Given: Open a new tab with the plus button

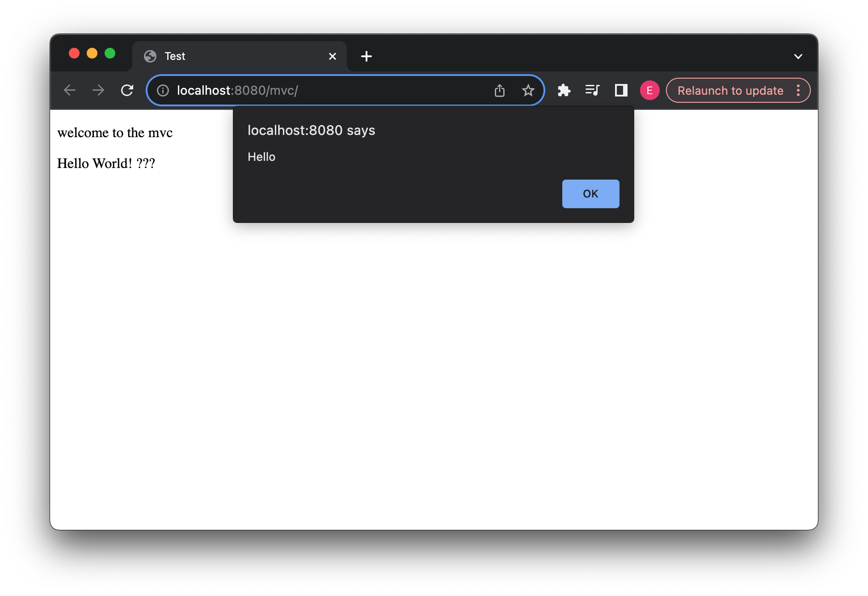Looking at the screenshot, I should pos(367,56).
